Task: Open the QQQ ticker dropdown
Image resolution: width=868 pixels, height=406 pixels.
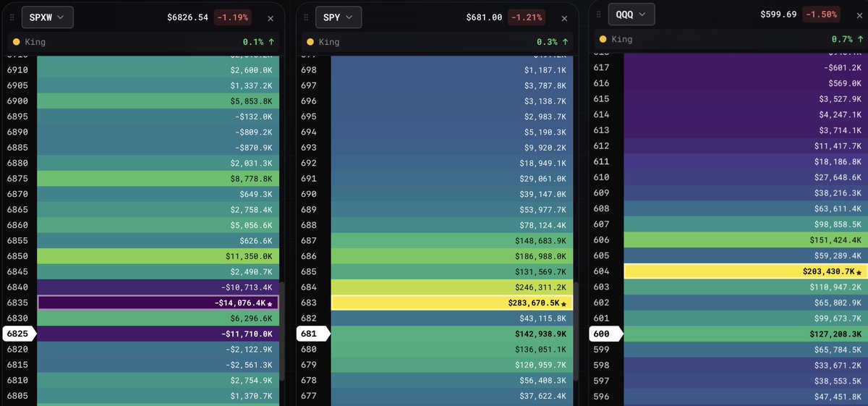Action: pyautogui.click(x=632, y=14)
